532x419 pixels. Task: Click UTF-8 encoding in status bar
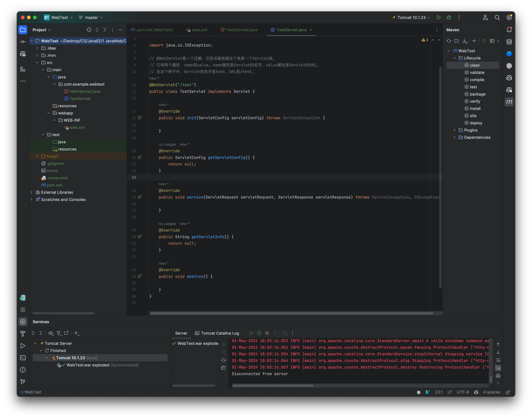point(463,392)
